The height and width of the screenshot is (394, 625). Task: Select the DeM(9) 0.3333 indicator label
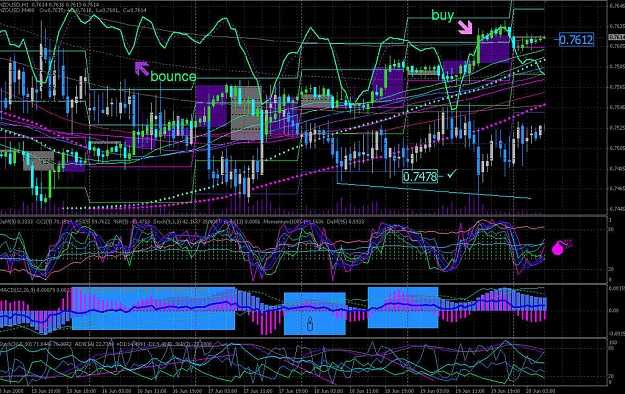16,222
